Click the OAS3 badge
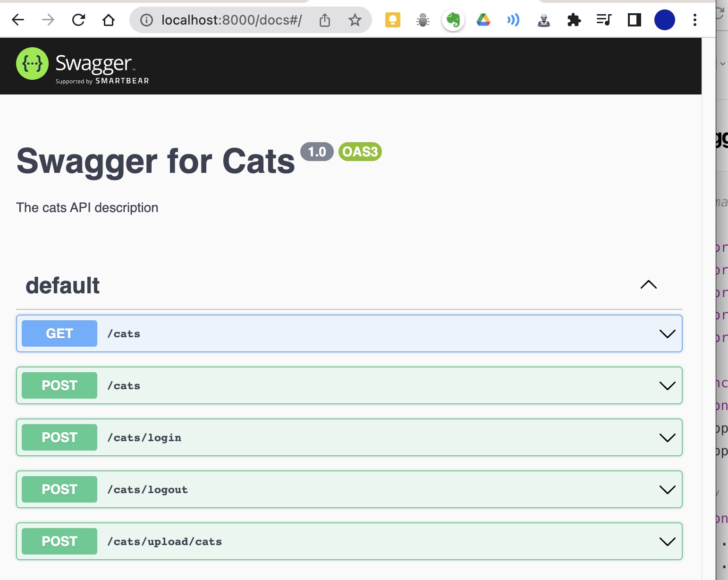 click(x=360, y=152)
